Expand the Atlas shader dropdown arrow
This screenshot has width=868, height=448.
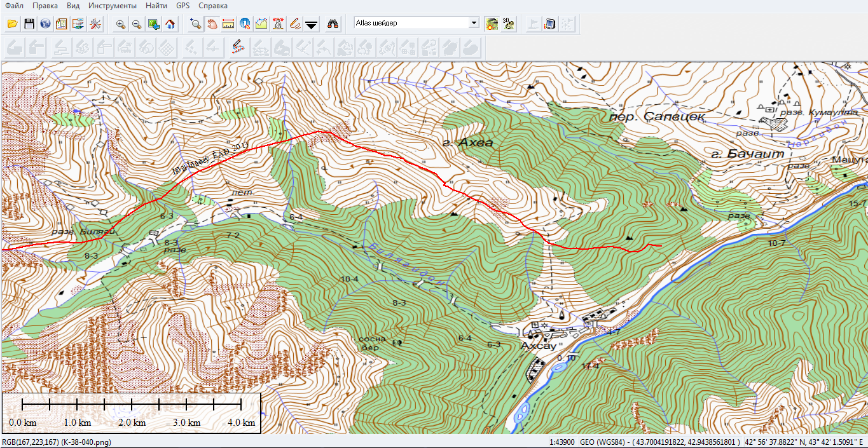coord(473,23)
